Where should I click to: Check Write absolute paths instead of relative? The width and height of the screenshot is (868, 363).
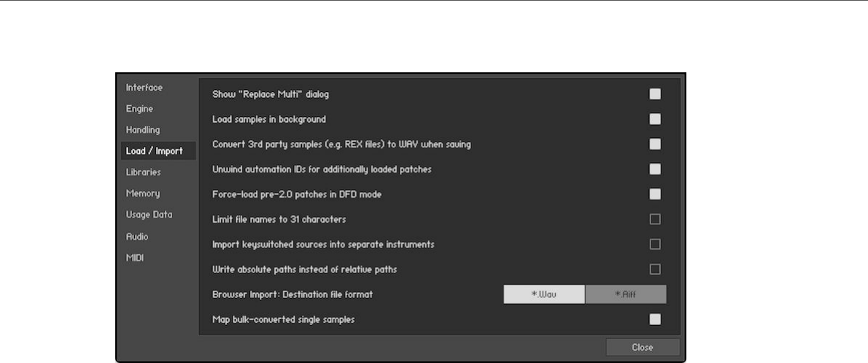click(x=655, y=270)
